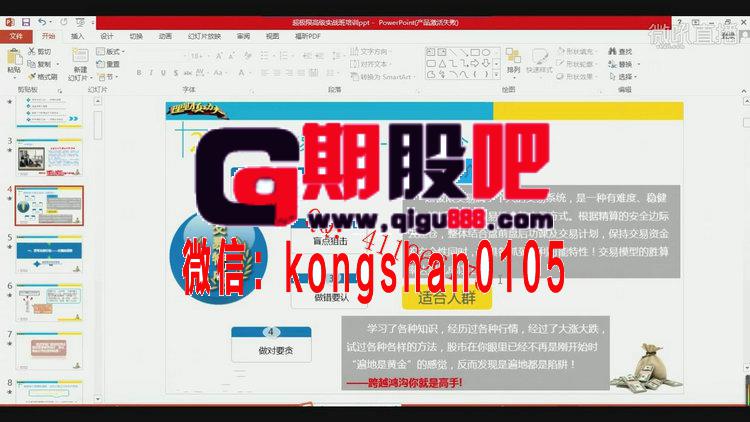Image resolution: width=750 pixels, height=422 pixels.
Task: Click the 做对要贪 box numbered 4
Action: [271, 344]
